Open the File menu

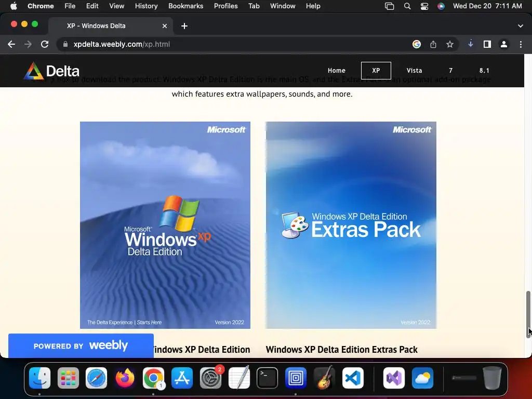pyautogui.click(x=70, y=6)
